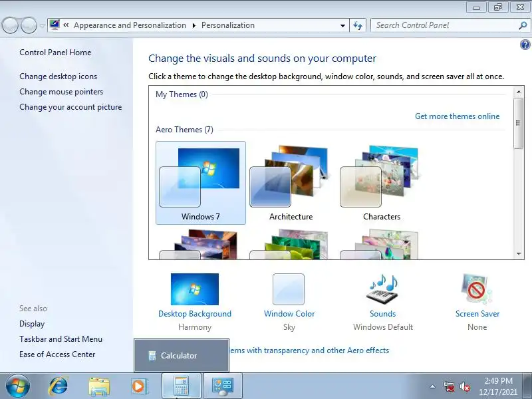532x399 pixels.
Task: Open Taskbar and Start Menu link
Action: pos(61,339)
